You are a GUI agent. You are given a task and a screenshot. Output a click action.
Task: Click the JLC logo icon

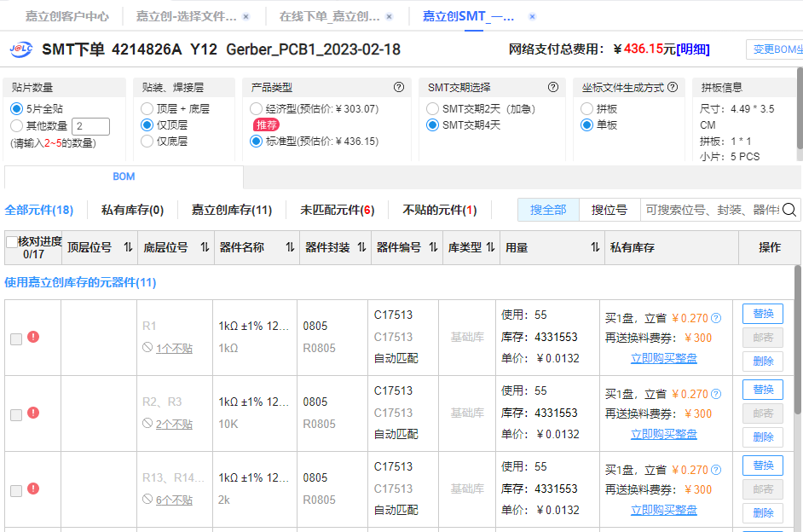pyautogui.click(x=21, y=49)
